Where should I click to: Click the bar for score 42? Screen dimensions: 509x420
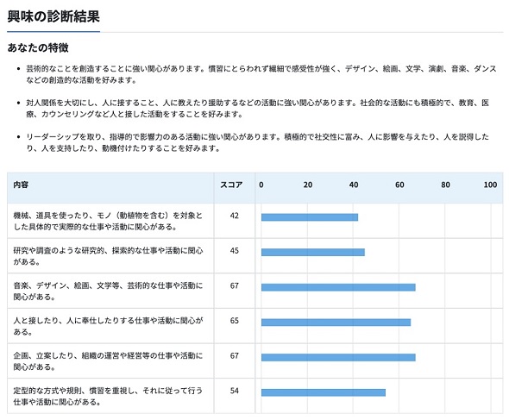tap(310, 217)
